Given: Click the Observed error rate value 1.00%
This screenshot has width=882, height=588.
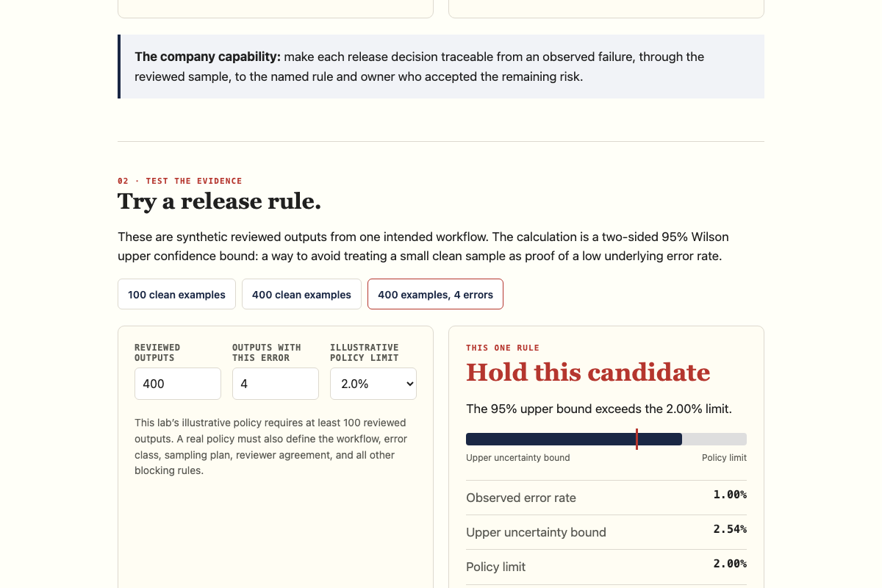Looking at the screenshot, I should point(730,495).
